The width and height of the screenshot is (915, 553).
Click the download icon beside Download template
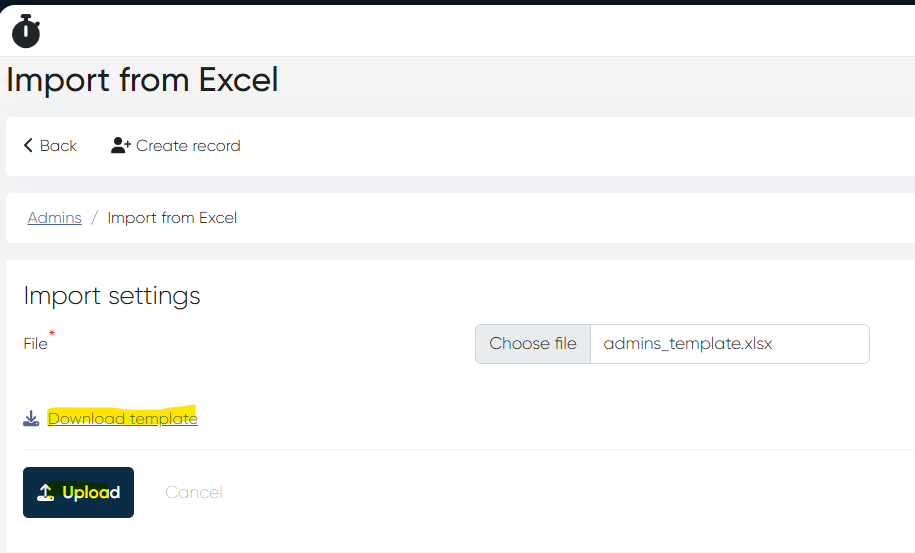click(x=31, y=418)
